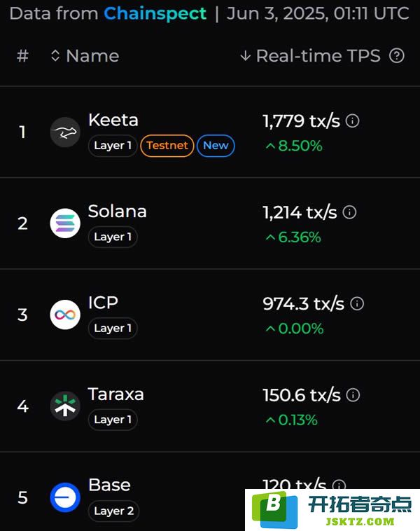Click the ICP infinity logo icon
The width and height of the screenshot is (420, 531).
click(x=65, y=315)
